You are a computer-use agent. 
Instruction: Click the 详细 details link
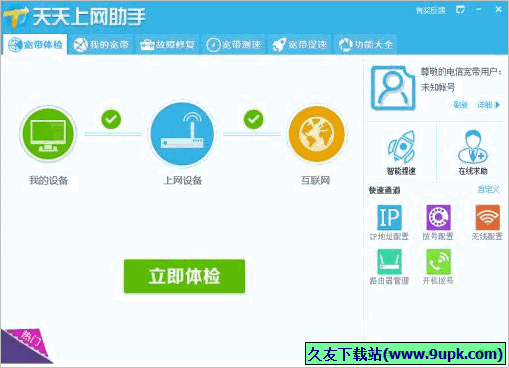click(x=488, y=105)
